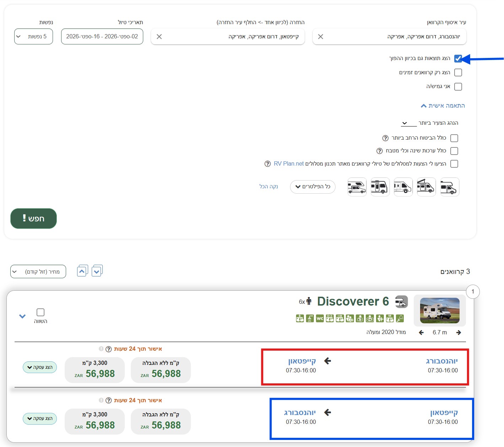Click the help icon next to bedding kit option
The height and width of the screenshot is (447, 504).
tap(380, 151)
